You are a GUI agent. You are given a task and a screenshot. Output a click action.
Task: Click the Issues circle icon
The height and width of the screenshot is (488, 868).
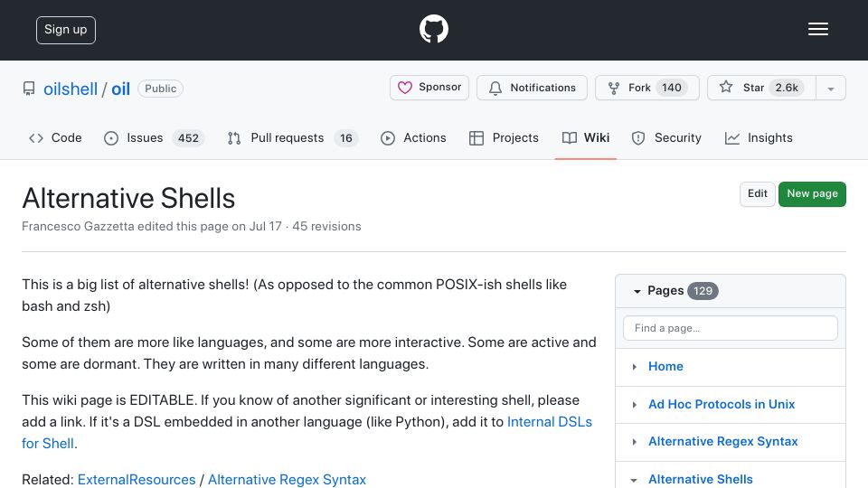tap(110, 137)
